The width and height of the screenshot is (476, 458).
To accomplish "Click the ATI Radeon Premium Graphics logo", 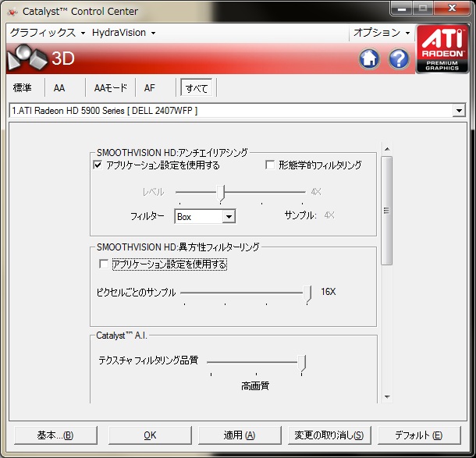I will point(442,49).
